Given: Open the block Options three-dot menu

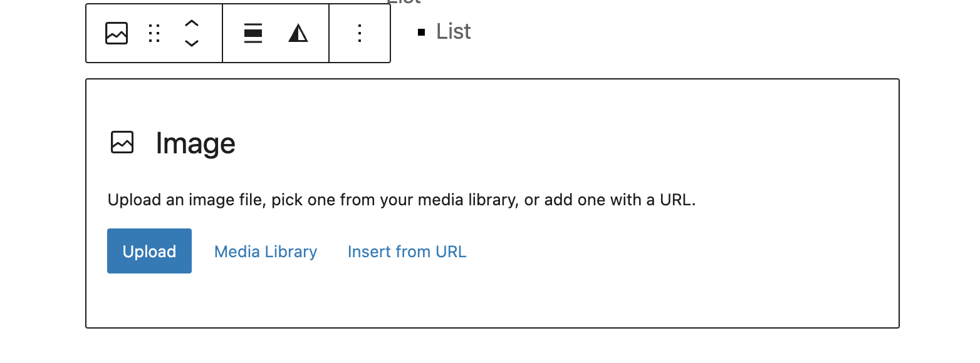Looking at the screenshot, I should coord(360,33).
